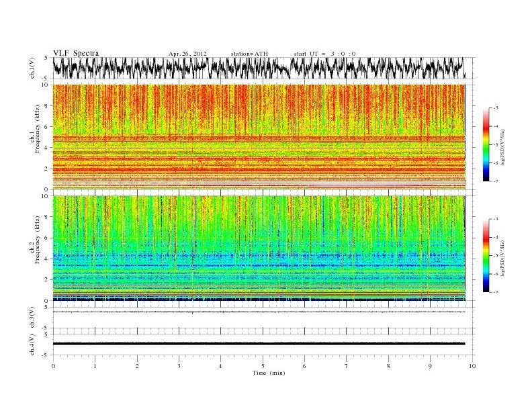
Task: Click the "6" kHz tick of ch.2 spectrogram
Action: [x=46, y=238]
